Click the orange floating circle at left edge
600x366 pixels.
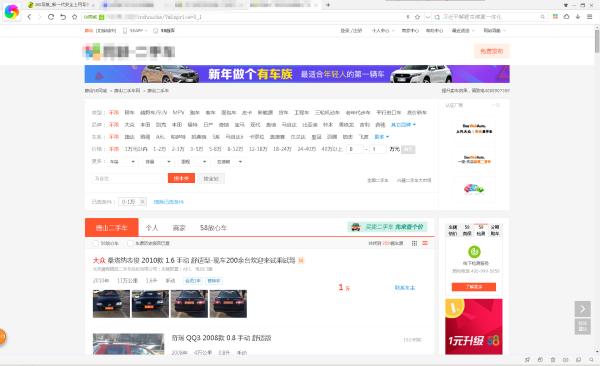2,337
